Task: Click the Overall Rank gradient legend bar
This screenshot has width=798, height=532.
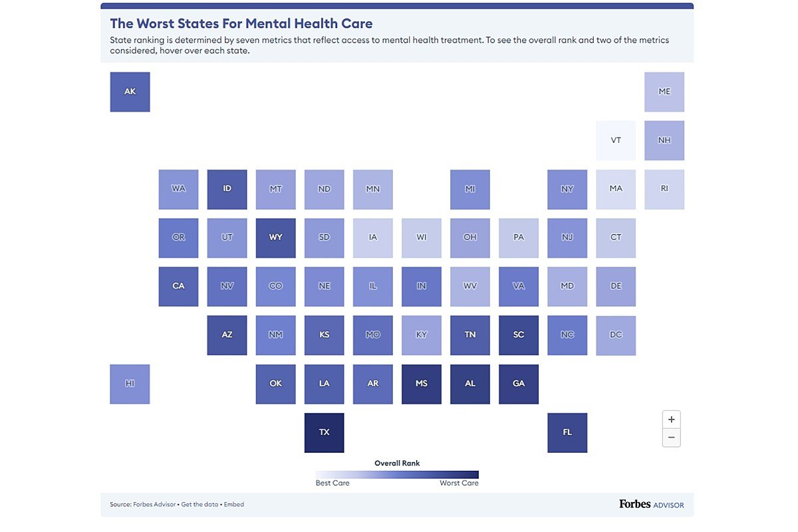Action: pyautogui.click(x=397, y=474)
